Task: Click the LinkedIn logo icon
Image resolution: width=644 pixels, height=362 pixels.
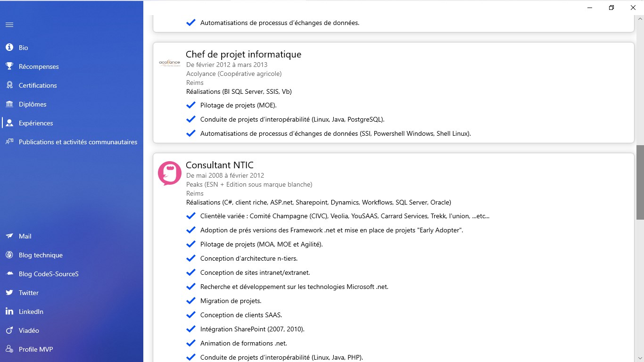Action: coord(9,312)
